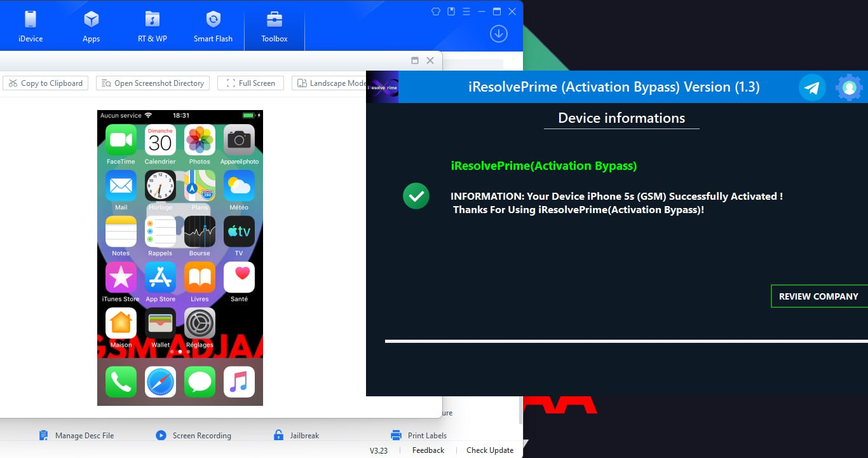Click Check Update
Viewport: 868px width, 458px height.
489,450
